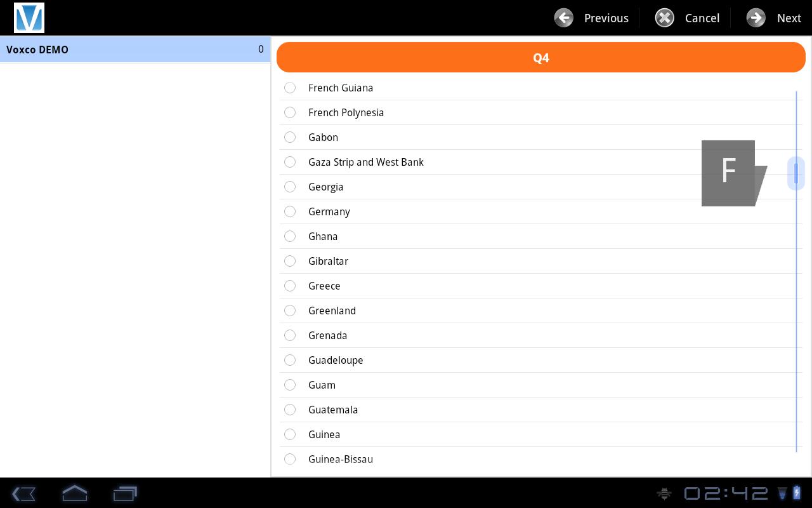Select the Germany radio button

click(x=290, y=211)
